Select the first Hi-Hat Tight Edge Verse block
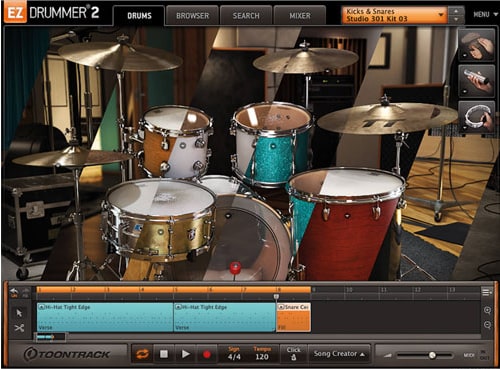The height and width of the screenshot is (369, 500). click(x=105, y=317)
